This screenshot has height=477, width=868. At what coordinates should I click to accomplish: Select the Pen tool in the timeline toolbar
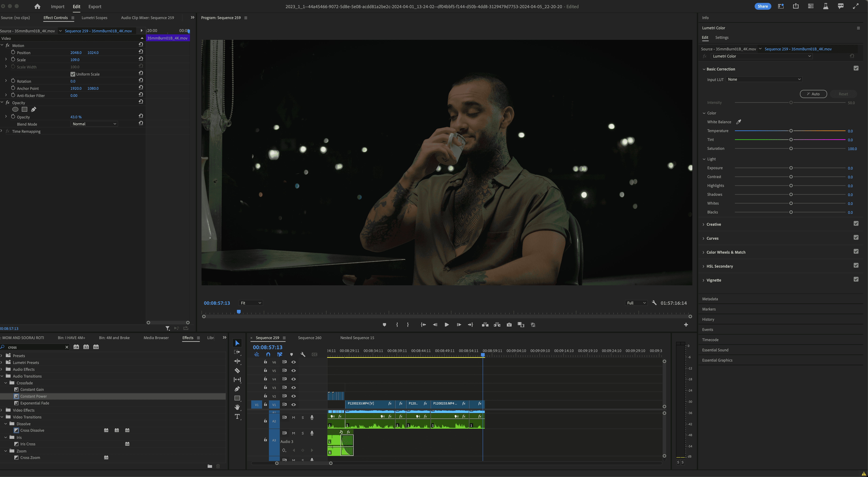point(237,389)
